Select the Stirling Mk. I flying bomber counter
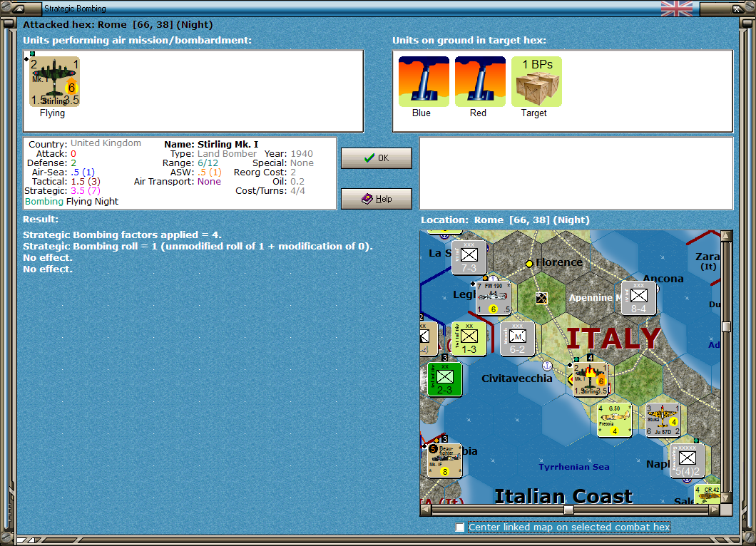This screenshot has width=756, height=546. click(x=54, y=81)
